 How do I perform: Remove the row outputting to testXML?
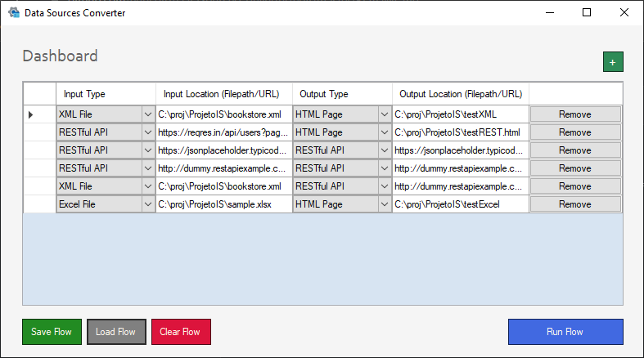575,114
